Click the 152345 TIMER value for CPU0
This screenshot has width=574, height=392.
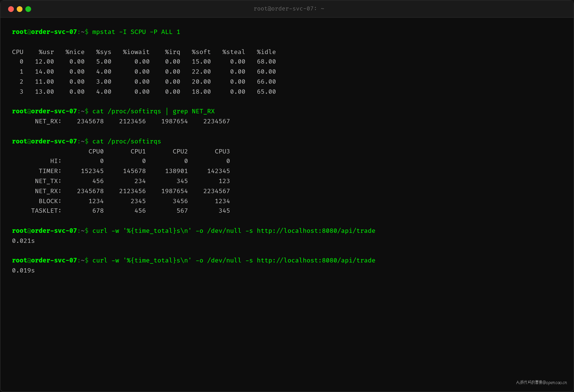point(92,171)
